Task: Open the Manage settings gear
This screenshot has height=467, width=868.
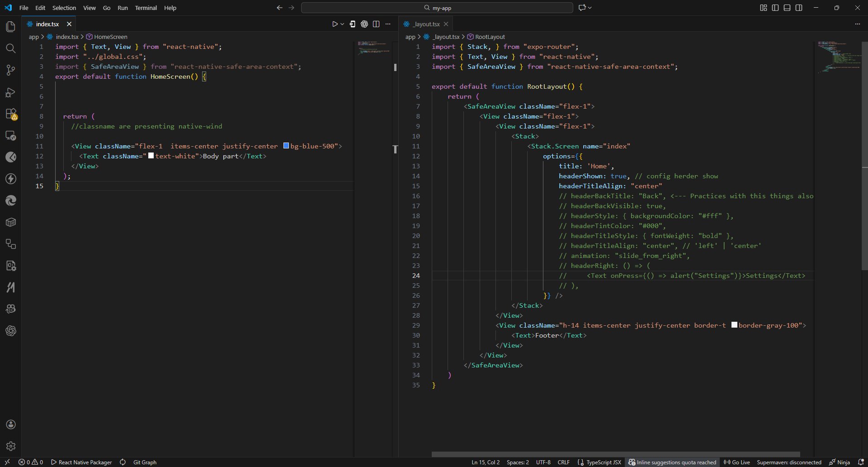Action: coord(10,446)
